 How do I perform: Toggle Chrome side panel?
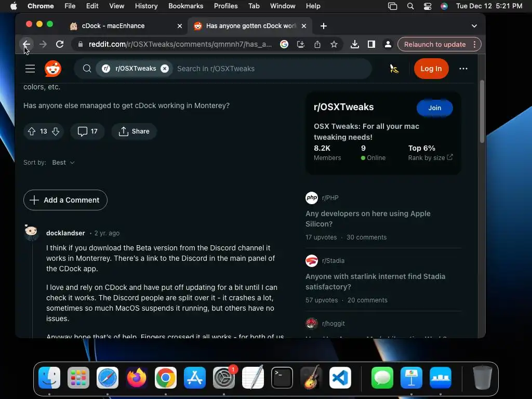[x=371, y=44]
